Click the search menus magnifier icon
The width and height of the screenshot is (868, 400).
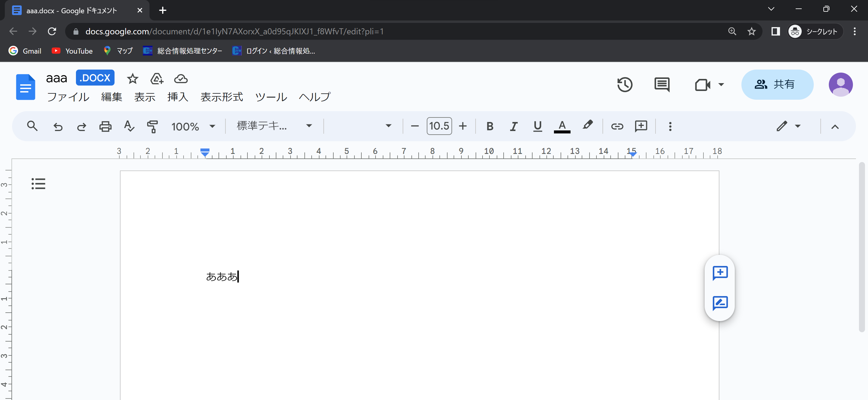coord(32,126)
